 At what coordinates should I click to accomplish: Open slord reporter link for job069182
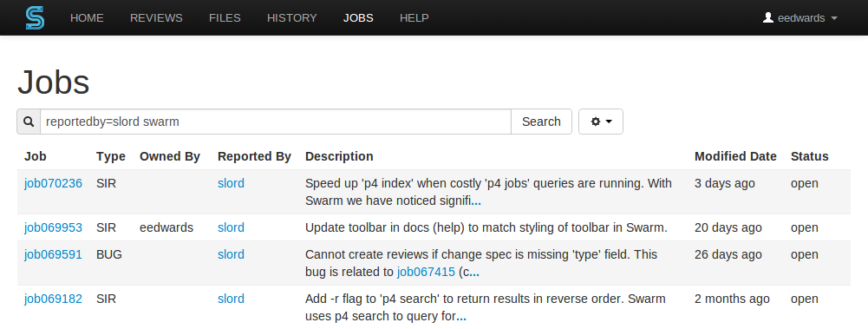click(x=231, y=299)
